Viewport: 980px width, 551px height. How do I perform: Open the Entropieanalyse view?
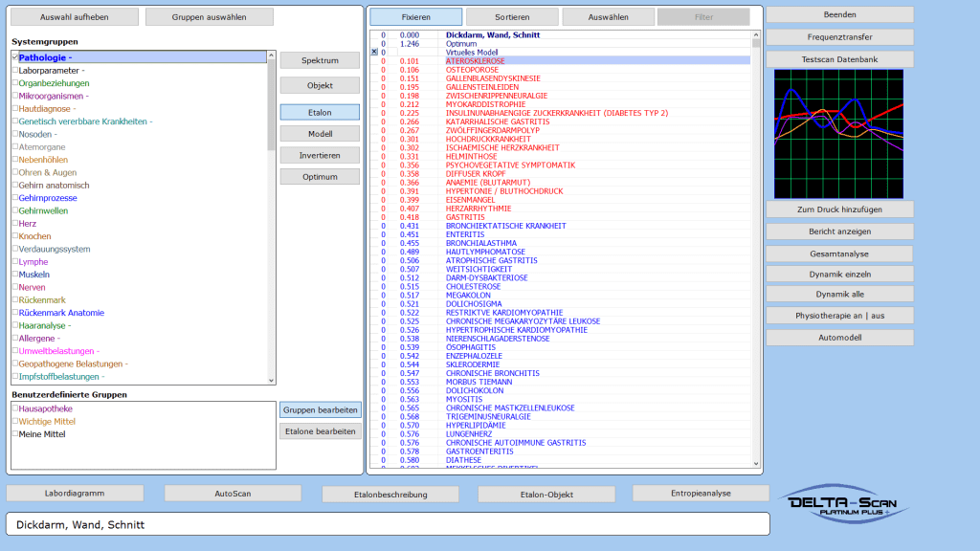700,493
